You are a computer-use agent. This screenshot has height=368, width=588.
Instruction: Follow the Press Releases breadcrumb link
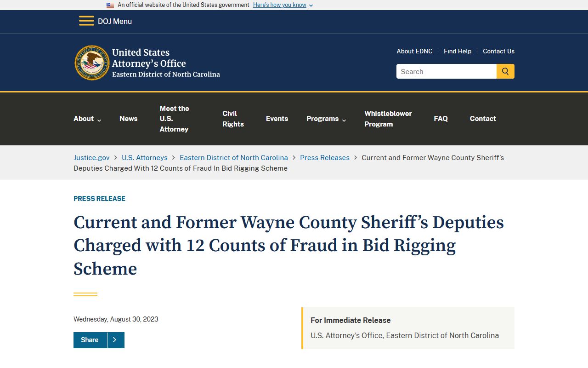pyautogui.click(x=325, y=158)
